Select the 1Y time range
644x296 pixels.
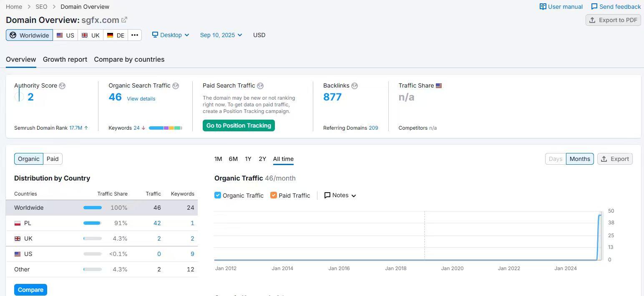248,159
